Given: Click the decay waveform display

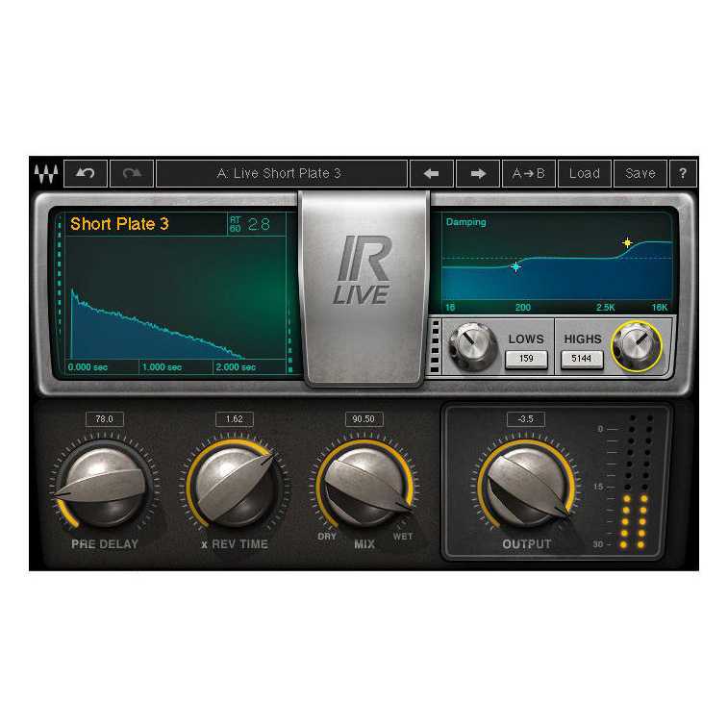Looking at the screenshot, I should [175, 297].
